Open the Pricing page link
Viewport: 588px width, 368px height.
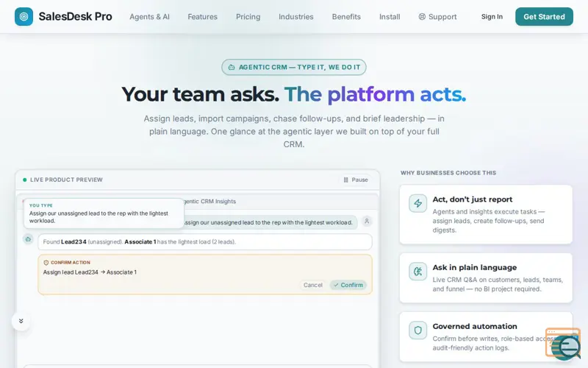tap(248, 17)
